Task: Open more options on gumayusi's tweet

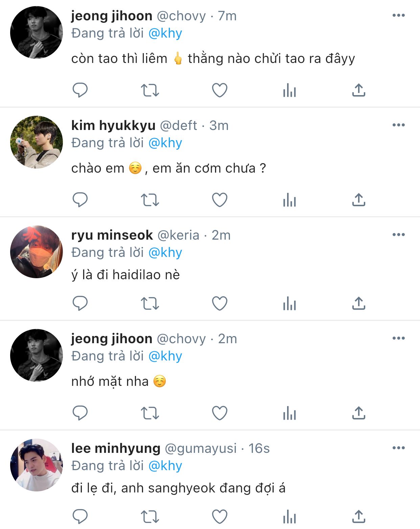Action: coord(398,448)
